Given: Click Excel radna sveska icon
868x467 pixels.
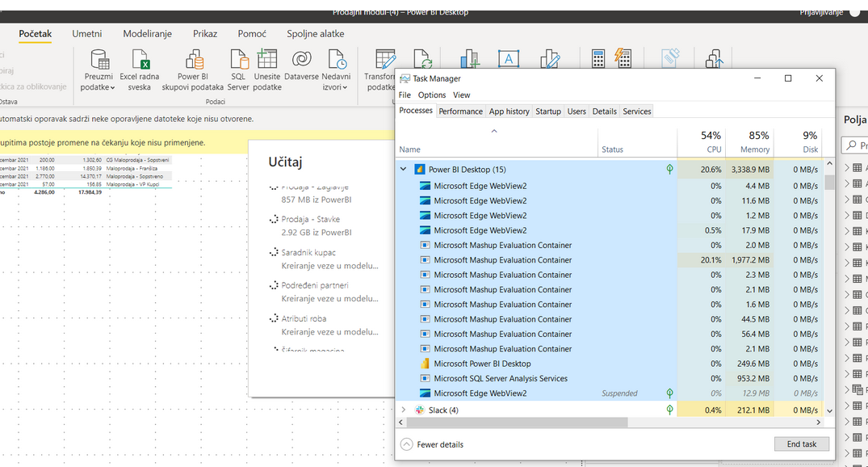Looking at the screenshot, I should [140, 59].
